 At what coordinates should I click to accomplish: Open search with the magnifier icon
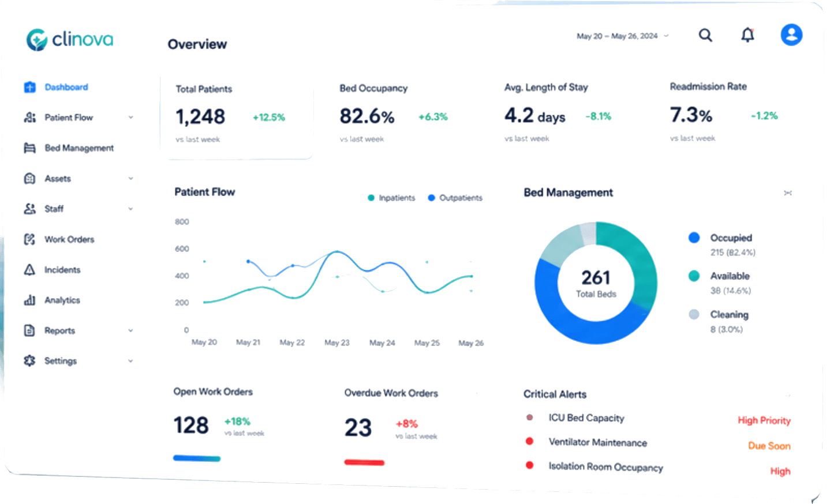coord(705,35)
